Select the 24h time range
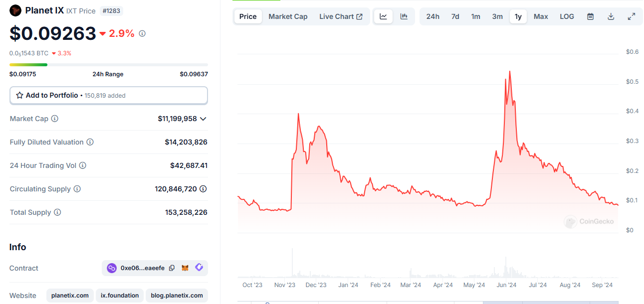The image size is (644, 304). pos(433,16)
